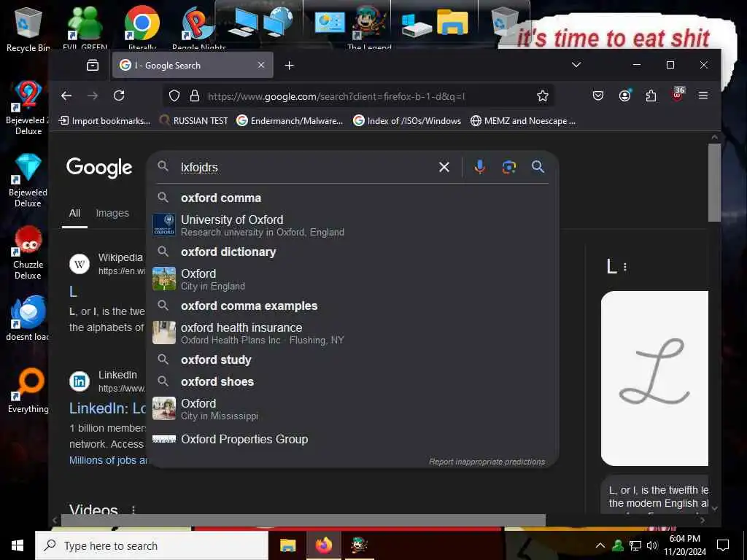747x560 pixels.
Task: Select 'oxford comma examples' suggestion
Action: tap(352, 306)
